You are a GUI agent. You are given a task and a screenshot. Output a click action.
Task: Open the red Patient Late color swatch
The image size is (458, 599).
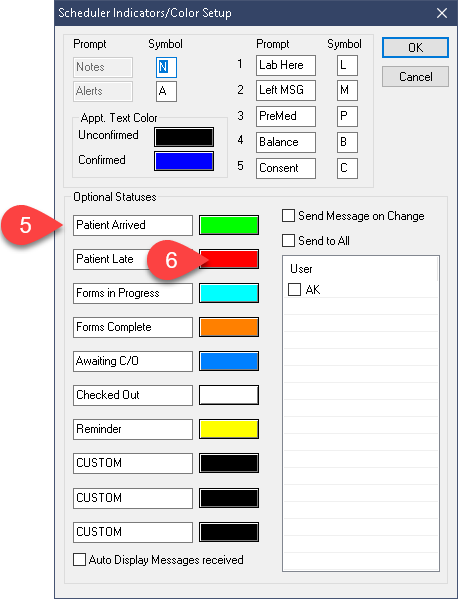pos(229,259)
